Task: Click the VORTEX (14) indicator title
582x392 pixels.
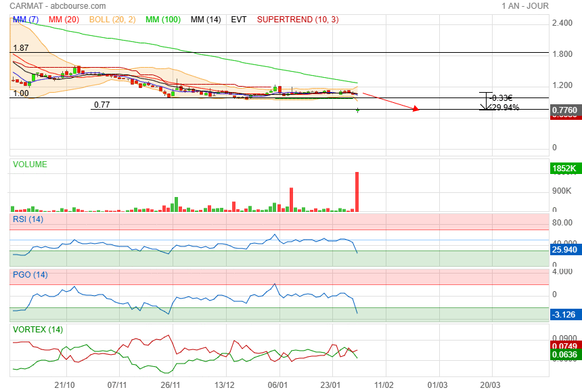Action: tap(38, 330)
